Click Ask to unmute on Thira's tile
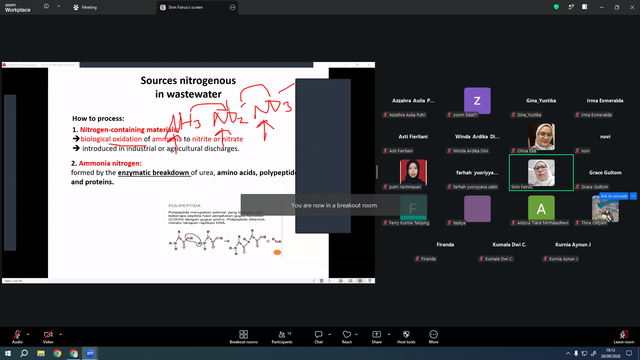Image resolution: width=640 pixels, height=360 pixels. [614, 196]
